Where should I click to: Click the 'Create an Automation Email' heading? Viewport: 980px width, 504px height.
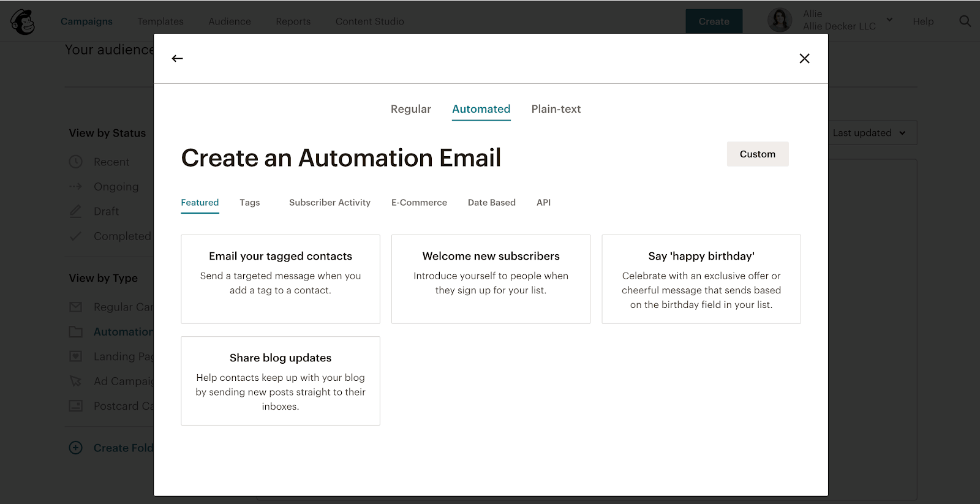341,158
